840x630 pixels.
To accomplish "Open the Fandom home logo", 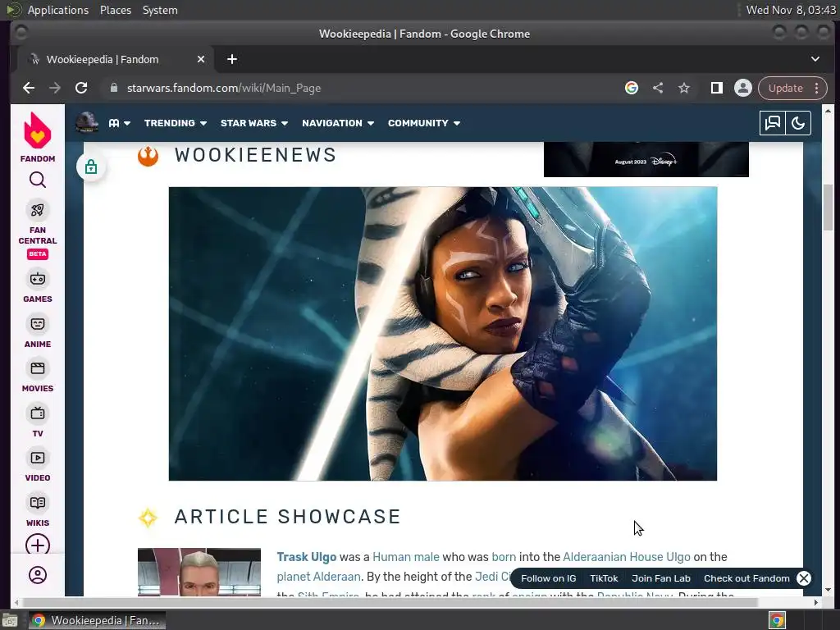I will pyautogui.click(x=38, y=137).
